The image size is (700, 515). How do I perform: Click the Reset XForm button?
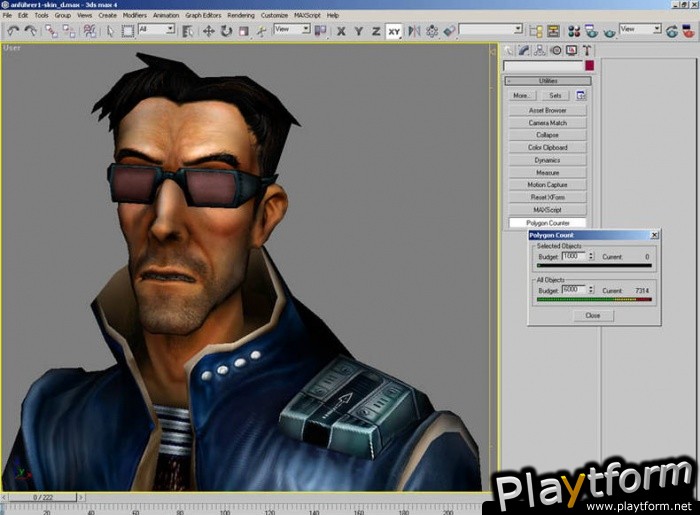(547, 197)
